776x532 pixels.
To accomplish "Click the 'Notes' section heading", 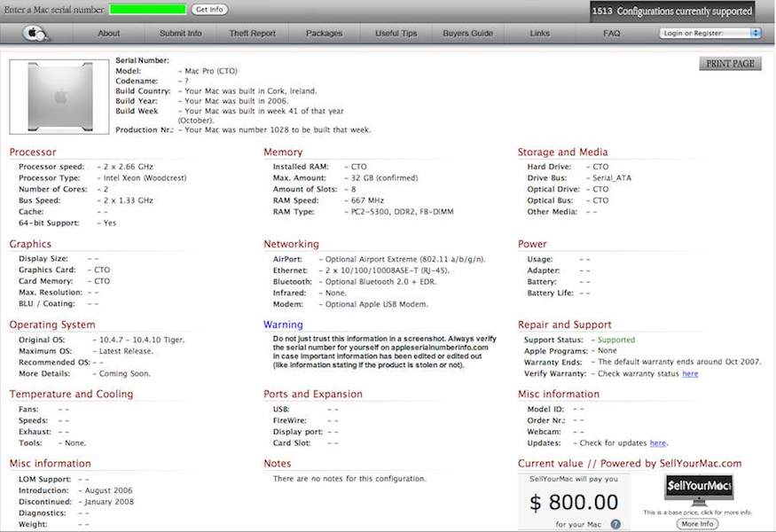I will (277, 463).
